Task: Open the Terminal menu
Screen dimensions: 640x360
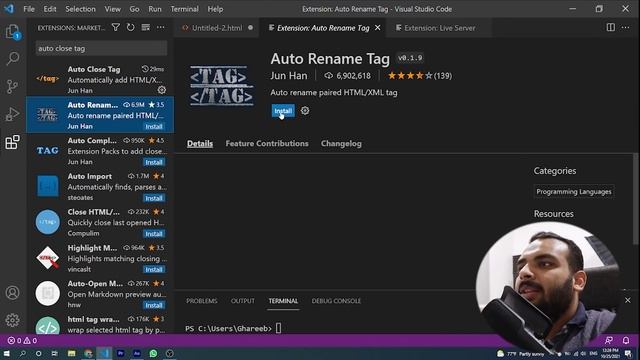Action: click(184, 9)
